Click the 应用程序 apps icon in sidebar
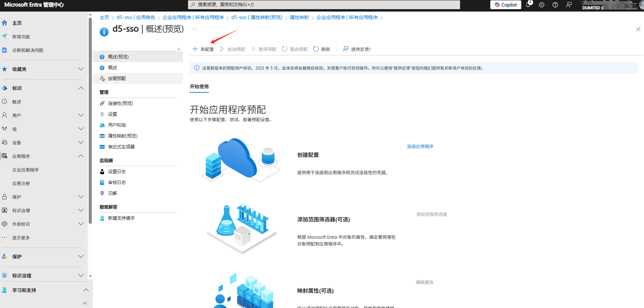 [4, 156]
